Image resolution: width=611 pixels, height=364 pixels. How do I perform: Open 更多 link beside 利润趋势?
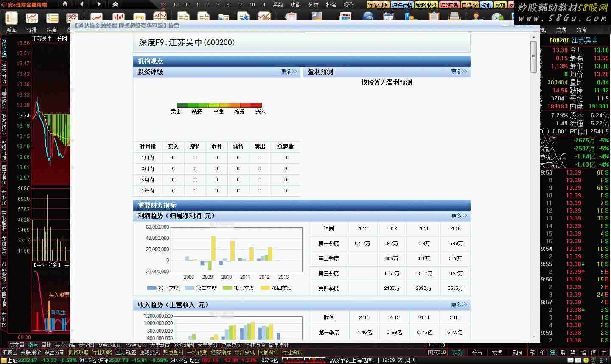[x=459, y=216]
